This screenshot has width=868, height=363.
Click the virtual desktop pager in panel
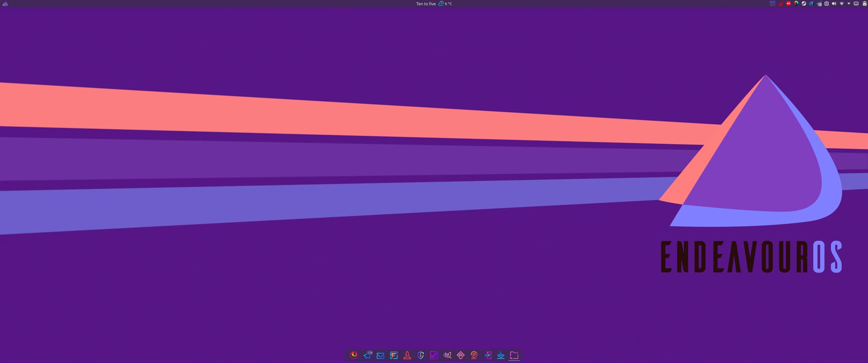pos(773,4)
